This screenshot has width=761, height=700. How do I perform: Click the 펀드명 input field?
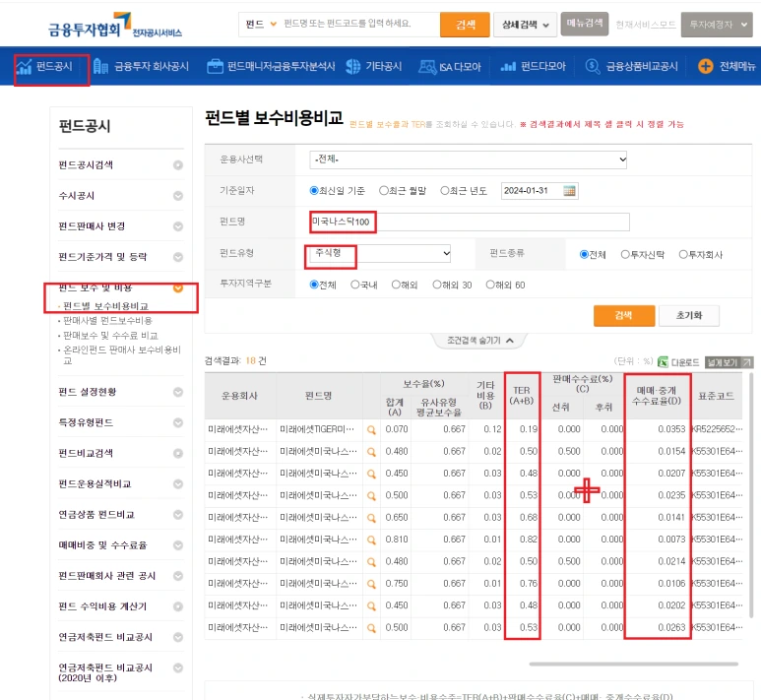470,222
